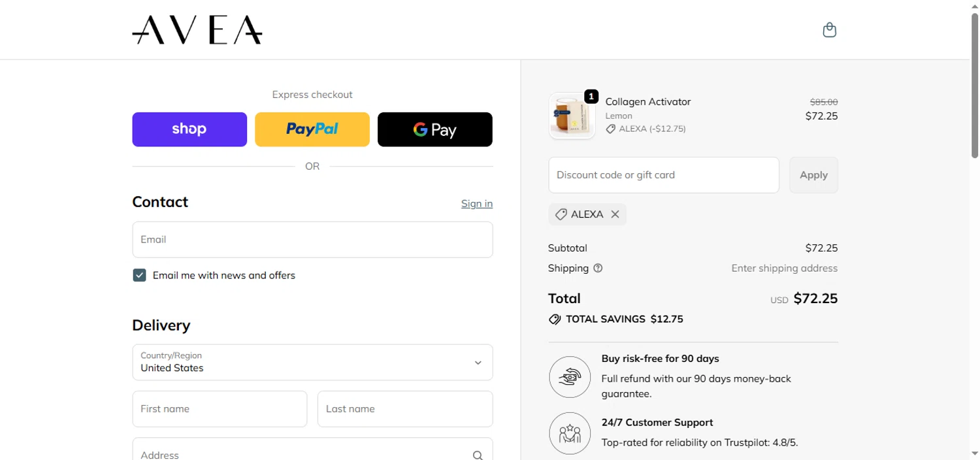Click the customer support icon
Image resolution: width=980 pixels, height=460 pixels.
pos(570,433)
